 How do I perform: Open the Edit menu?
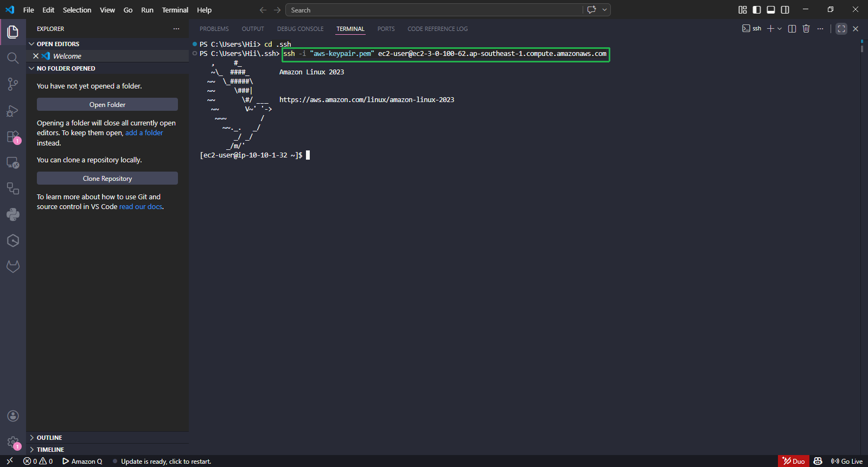pyautogui.click(x=48, y=10)
